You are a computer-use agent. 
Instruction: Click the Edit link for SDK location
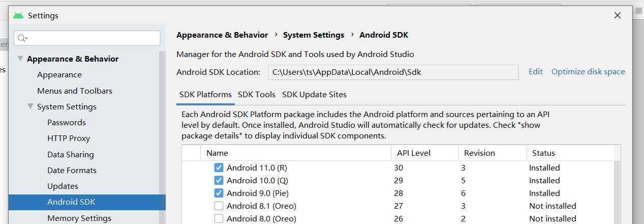click(x=536, y=72)
